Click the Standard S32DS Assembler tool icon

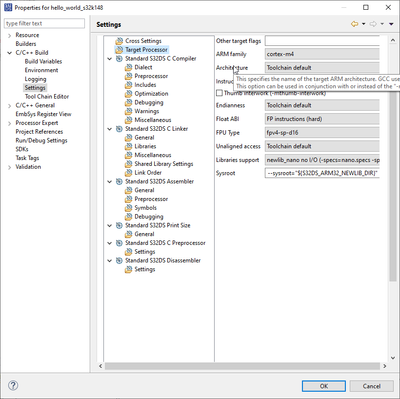click(119, 182)
